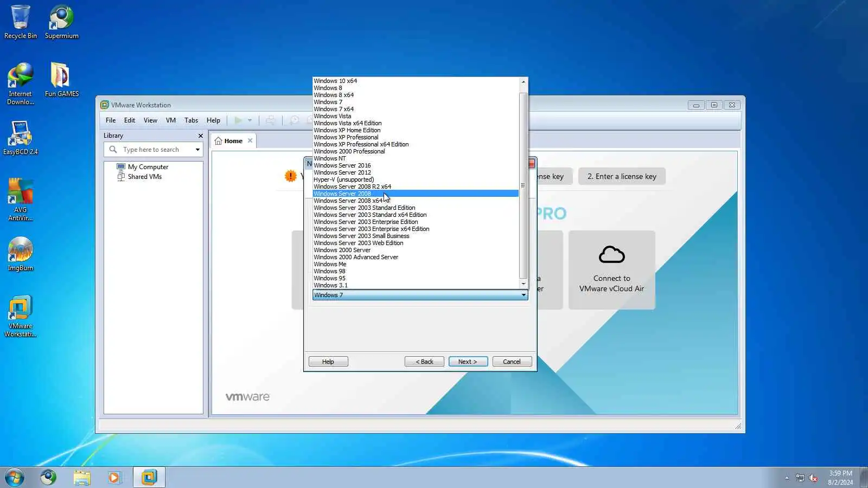Open the View menu
The width and height of the screenshot is (868, 488).
[x=150, y=120]
